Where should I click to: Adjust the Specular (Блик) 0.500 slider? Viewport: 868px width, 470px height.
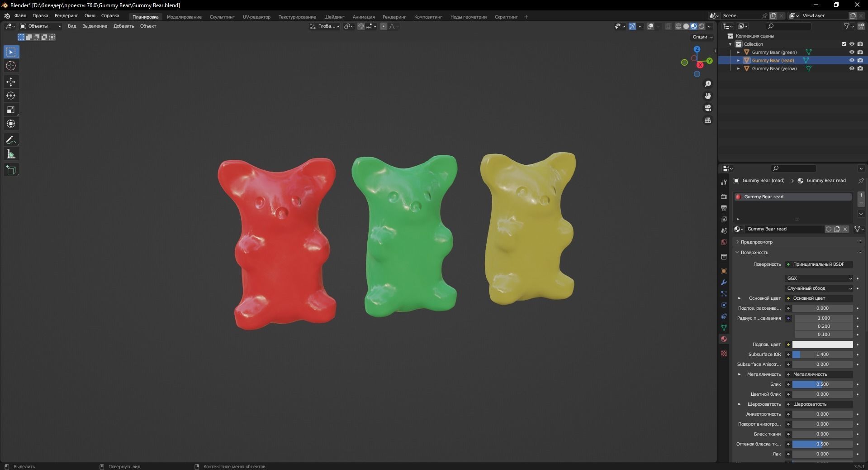[822, 384]
